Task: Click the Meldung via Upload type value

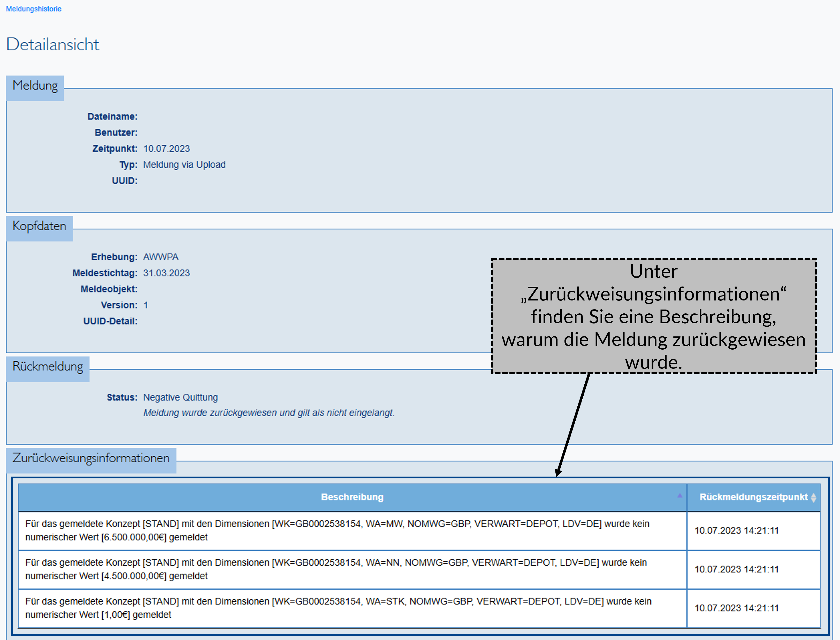Action: pyautogui.click(x=184, y=164)
